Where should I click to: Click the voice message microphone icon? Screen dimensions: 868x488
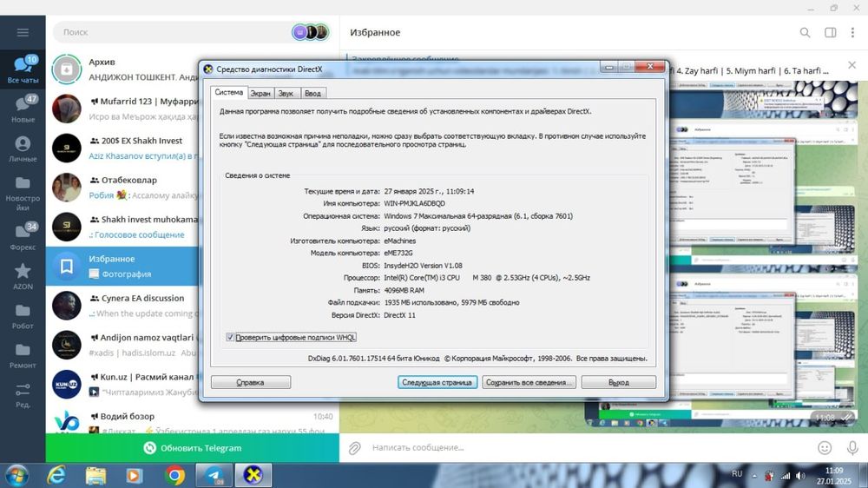852,447
